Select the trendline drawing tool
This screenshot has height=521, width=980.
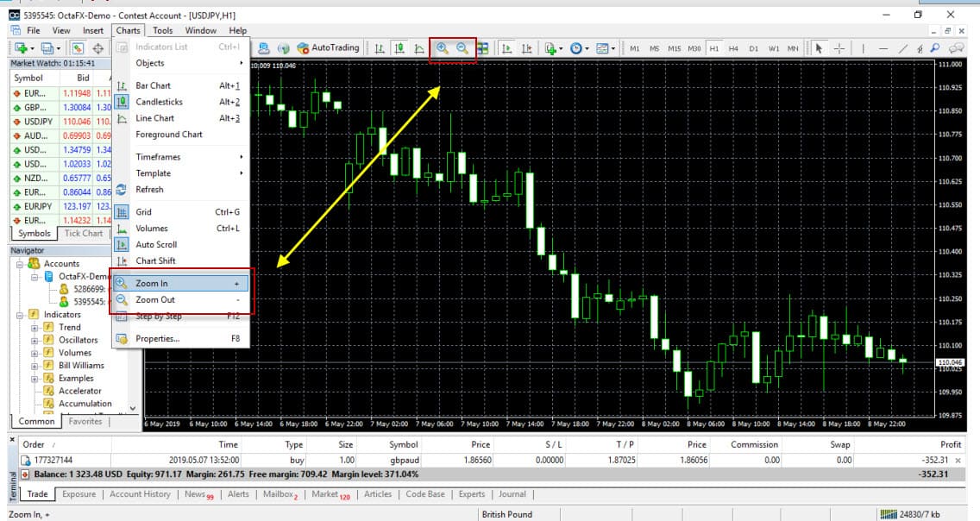click(902, 48)
